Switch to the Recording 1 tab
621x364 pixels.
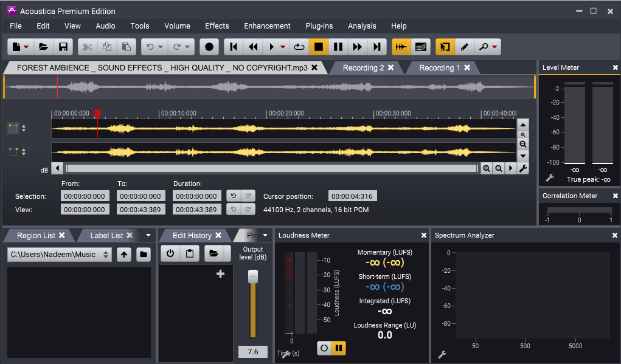pyautogui.click(x=439, y=67)
